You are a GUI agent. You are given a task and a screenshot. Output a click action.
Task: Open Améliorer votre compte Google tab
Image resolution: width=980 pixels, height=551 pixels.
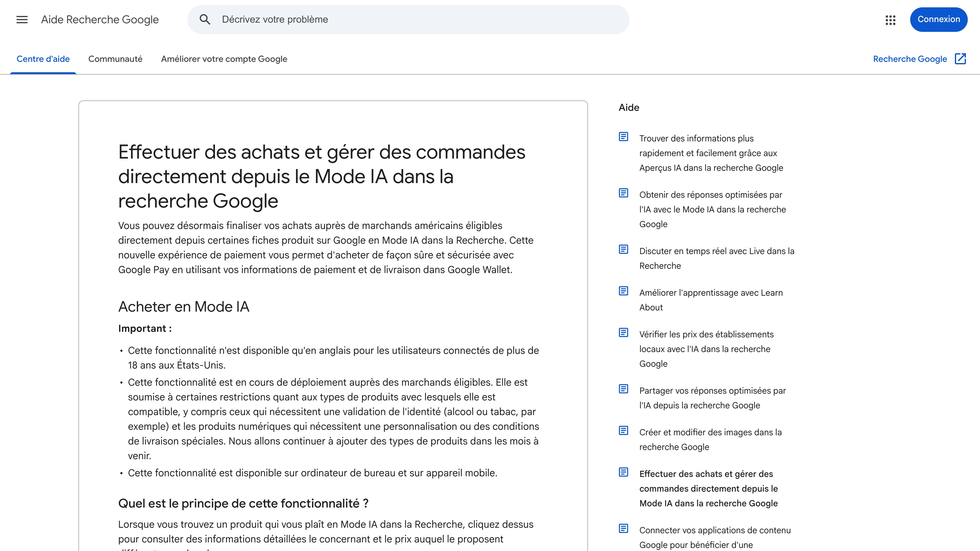pos(224,59)
